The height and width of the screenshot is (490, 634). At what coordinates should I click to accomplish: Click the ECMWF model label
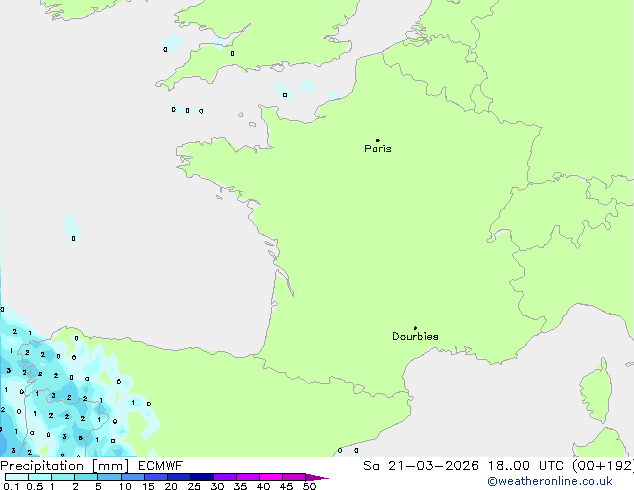pyautogui.click(x=161, y=466)
